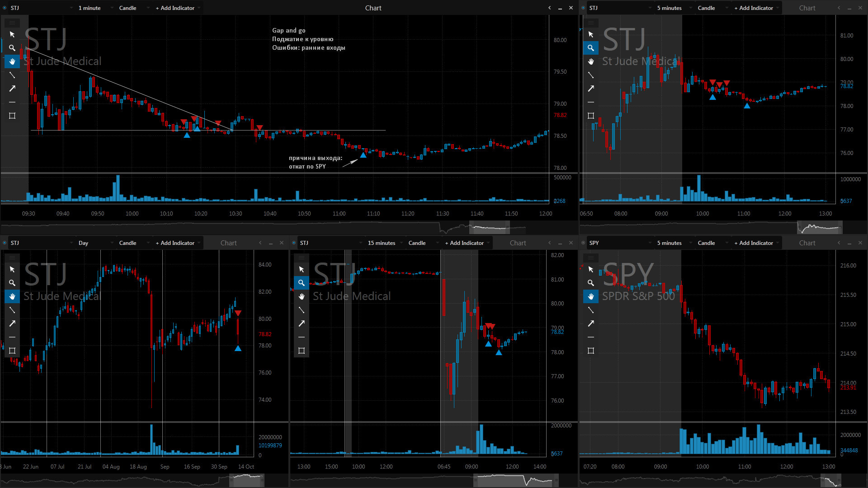Click the left chevron in STJ Day panel header
The height and width of the screenshot is (488, 868).
click(260, 243)
